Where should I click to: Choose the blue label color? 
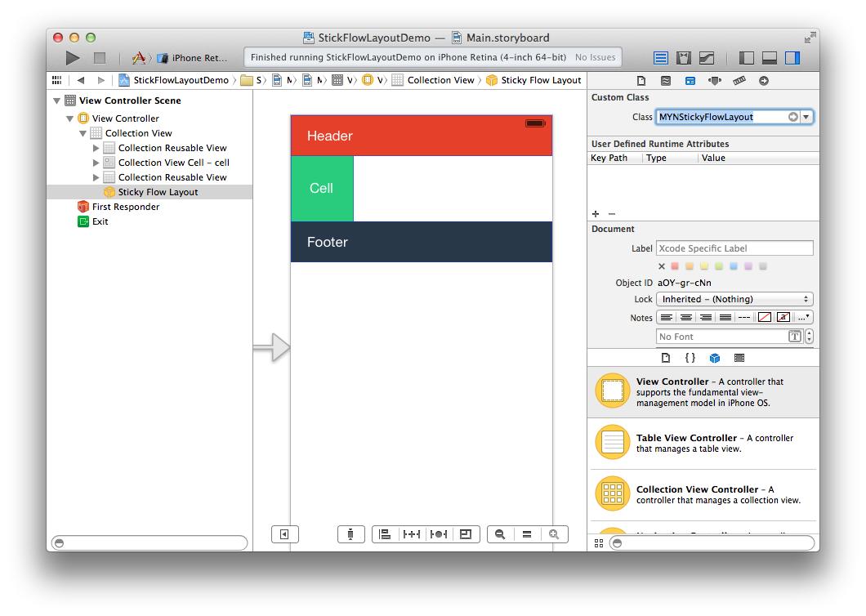734,266
